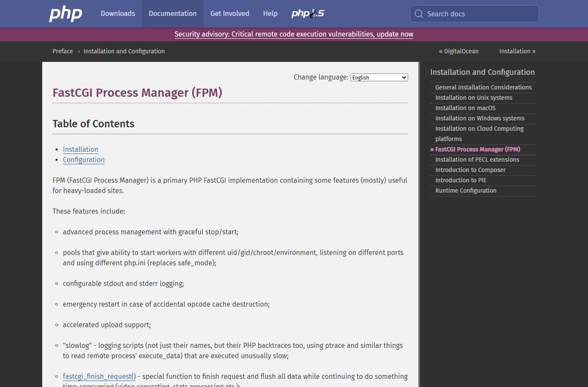Image resolution: width=588 pixels, height=387 pixels.
Task: Click text 'These features include:'
Action: click(x=89, y=211)
